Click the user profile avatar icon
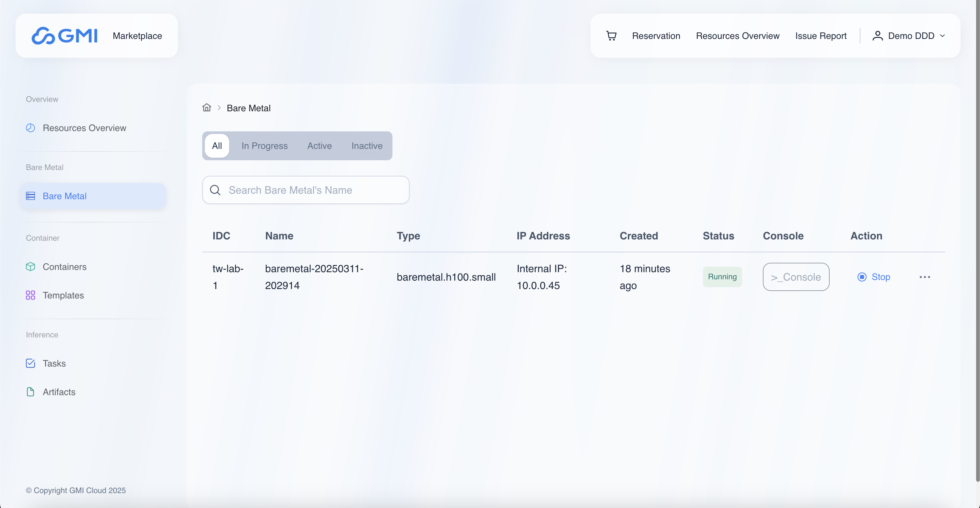This screenshot has height=508, width=980. (877, 36)
